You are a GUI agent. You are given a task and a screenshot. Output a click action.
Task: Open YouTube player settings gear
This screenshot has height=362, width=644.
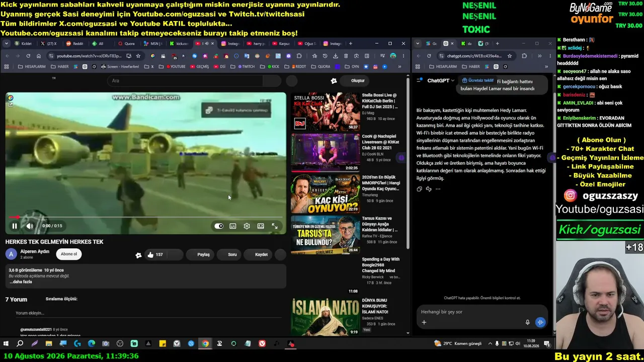click(x=247, y=226)
